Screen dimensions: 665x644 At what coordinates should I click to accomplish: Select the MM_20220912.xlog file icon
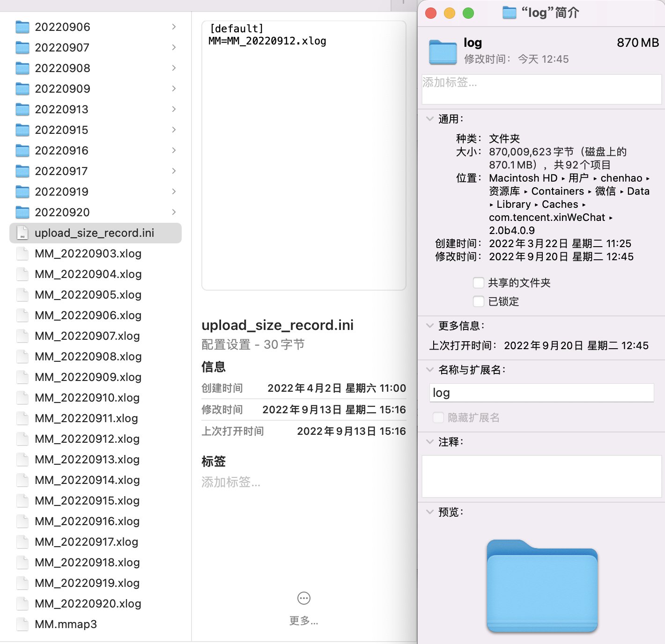(x=22, y=439)
